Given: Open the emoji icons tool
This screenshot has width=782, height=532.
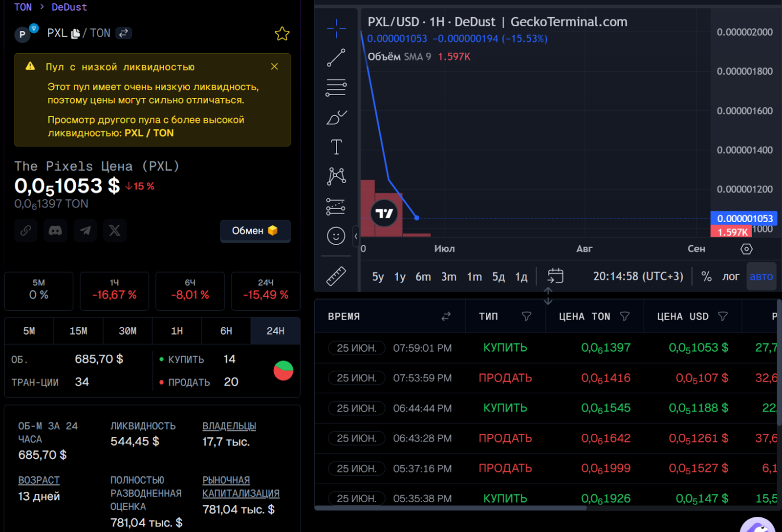Looking at the screenshot, I should coord(336,236).
